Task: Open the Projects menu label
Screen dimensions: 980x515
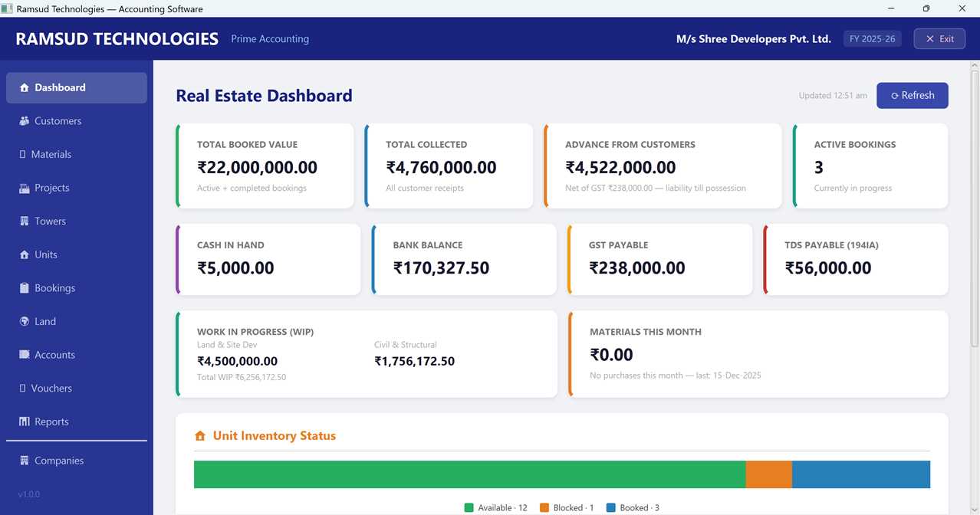Action: click(51, 188)
